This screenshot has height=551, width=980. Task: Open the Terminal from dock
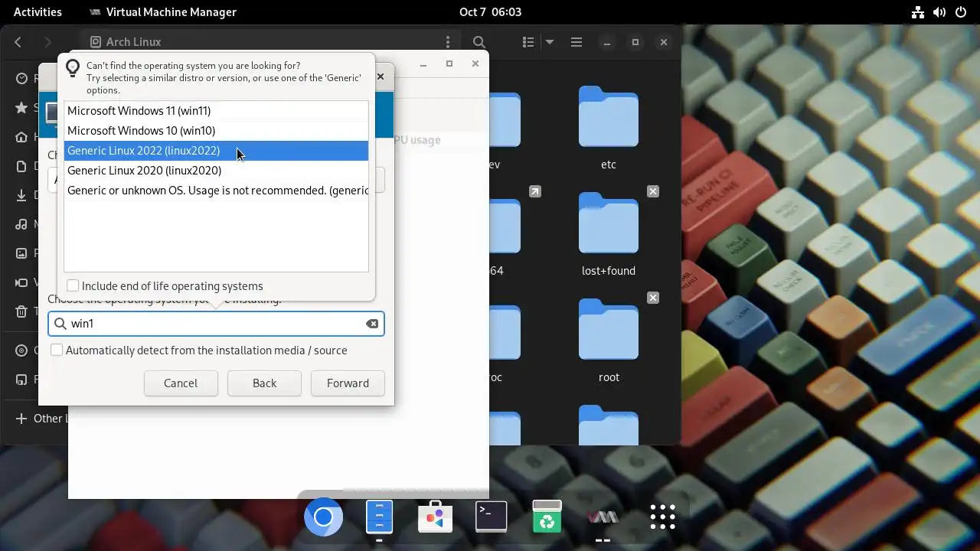tap(491, 518)
